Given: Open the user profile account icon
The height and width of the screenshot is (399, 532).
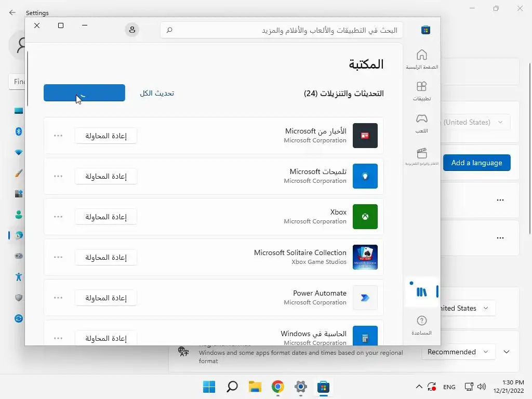Looking at the screenshot, I should [132, 30].
